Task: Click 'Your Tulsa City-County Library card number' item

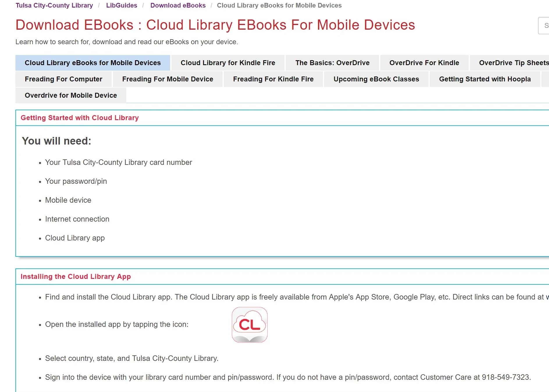Action: 118,162
